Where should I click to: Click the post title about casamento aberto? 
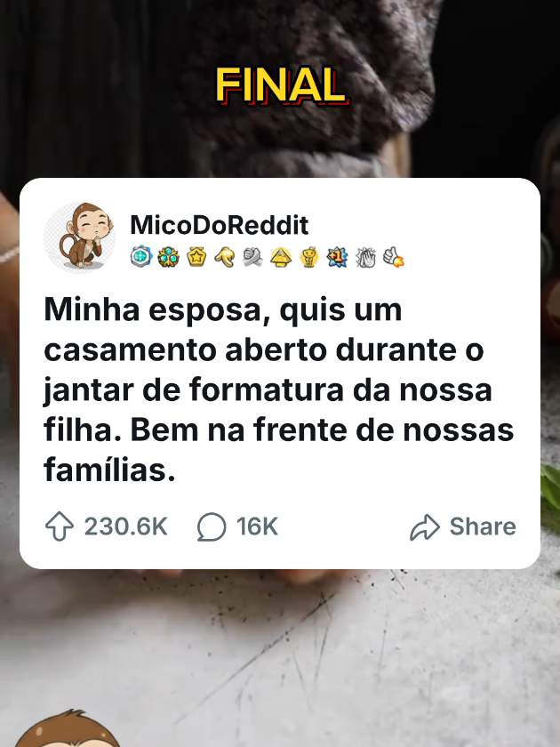click(279, 390)
